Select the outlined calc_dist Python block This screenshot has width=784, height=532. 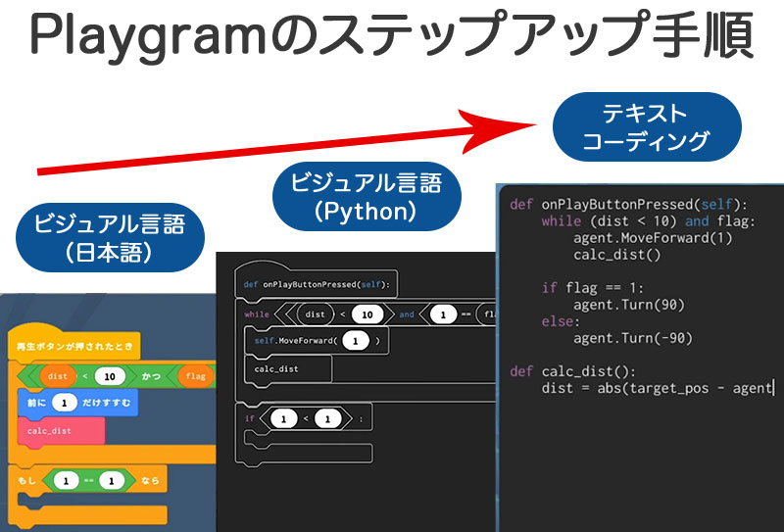[288, 369]
